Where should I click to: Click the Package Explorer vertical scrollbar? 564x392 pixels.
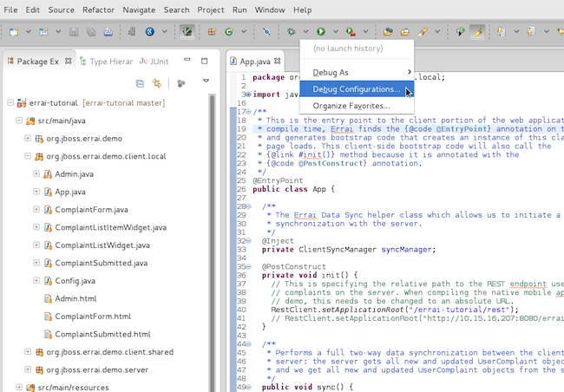(x=213, y=243)
